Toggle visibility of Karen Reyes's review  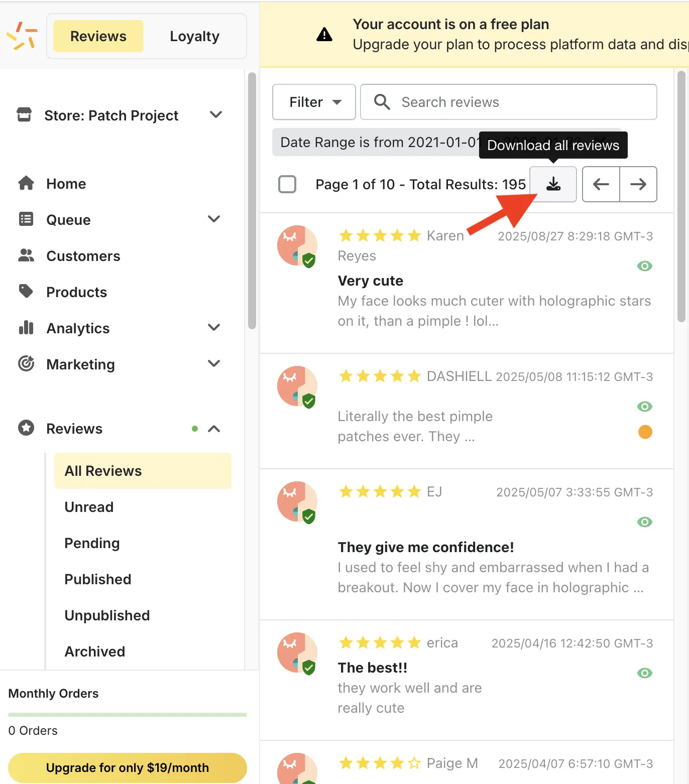tap(645, 266)
